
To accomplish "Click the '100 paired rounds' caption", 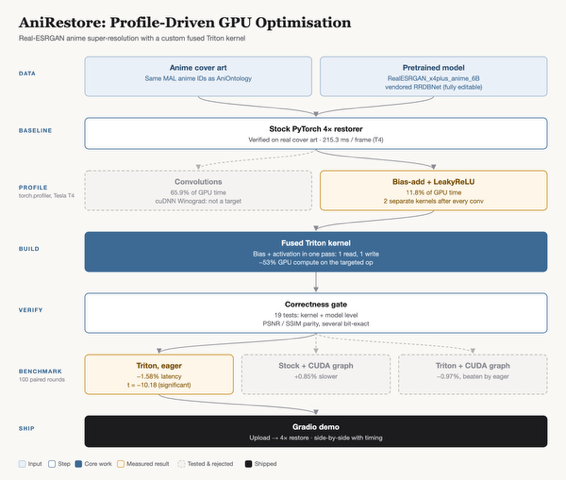I will click(42, 380).
